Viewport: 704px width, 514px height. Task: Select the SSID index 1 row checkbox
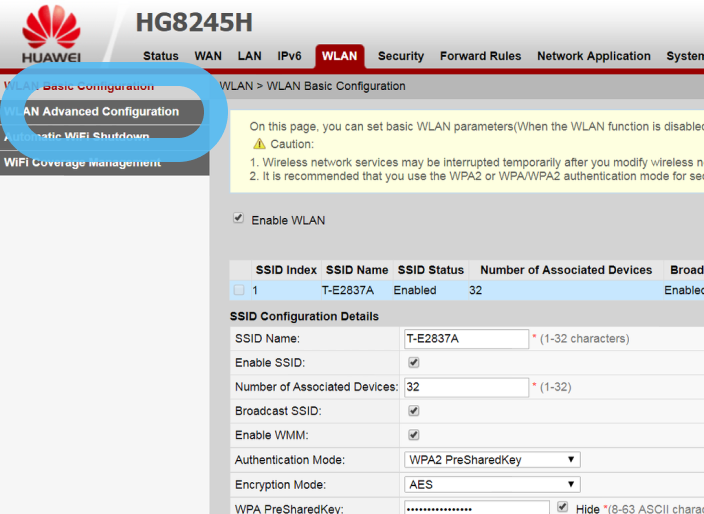[239, 290]
